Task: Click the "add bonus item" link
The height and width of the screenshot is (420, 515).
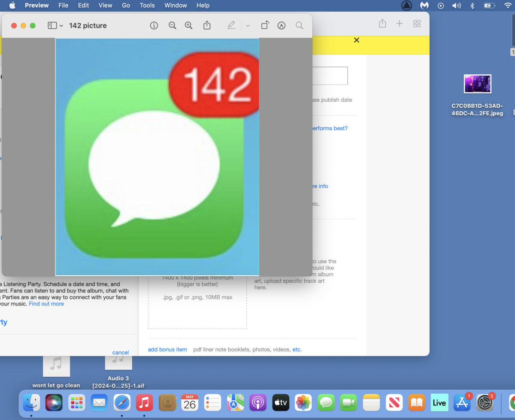Action: pos(167,350)
